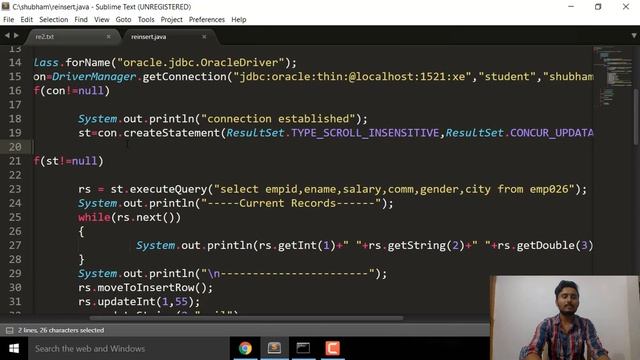Open the Tools menu
The width and height of the screenshot is (640, 360).
click(x=146, y=20)
